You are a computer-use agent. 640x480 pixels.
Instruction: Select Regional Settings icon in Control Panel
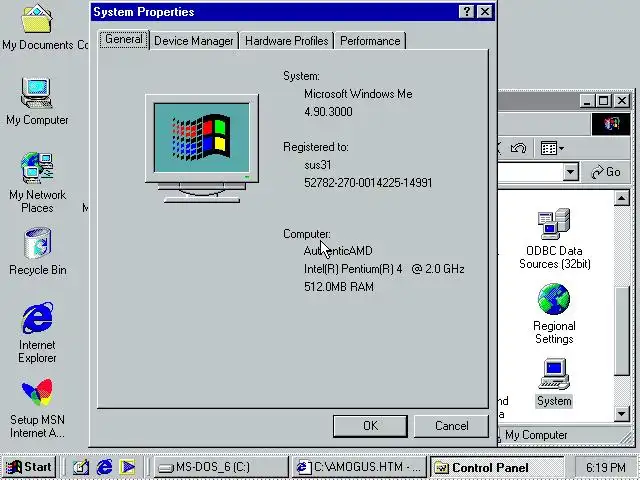pyautogui.click(x=554, y=314)
